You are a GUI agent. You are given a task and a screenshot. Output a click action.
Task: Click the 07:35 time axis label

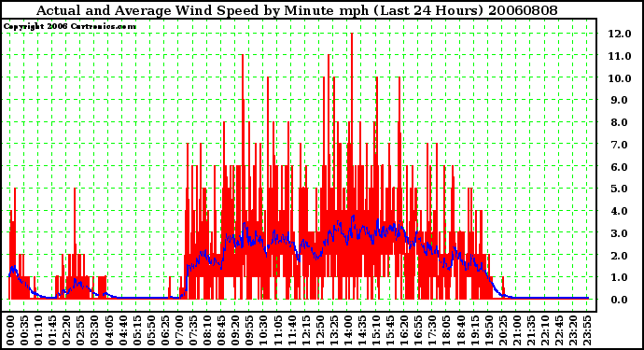click(192, 330)
